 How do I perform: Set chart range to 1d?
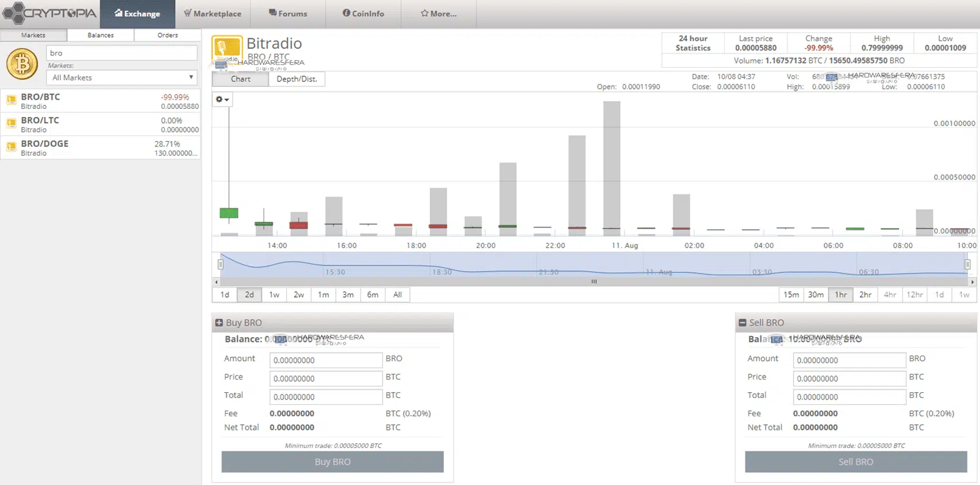(x=225, y=295)
